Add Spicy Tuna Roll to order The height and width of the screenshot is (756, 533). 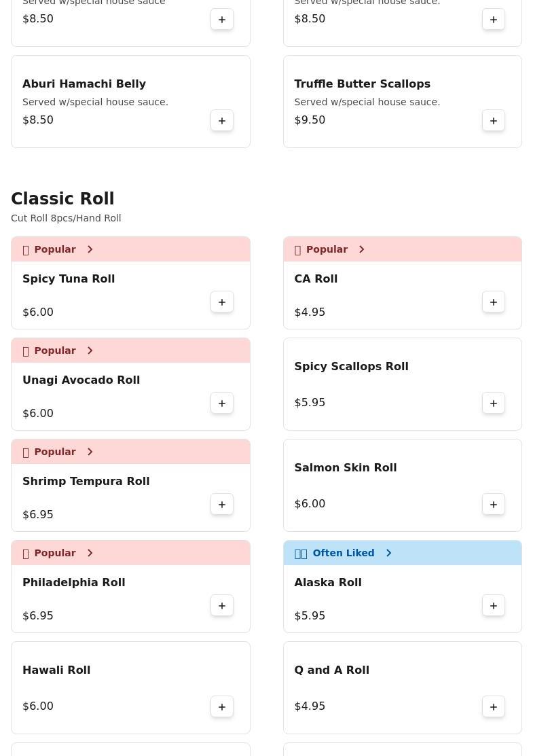222,302
